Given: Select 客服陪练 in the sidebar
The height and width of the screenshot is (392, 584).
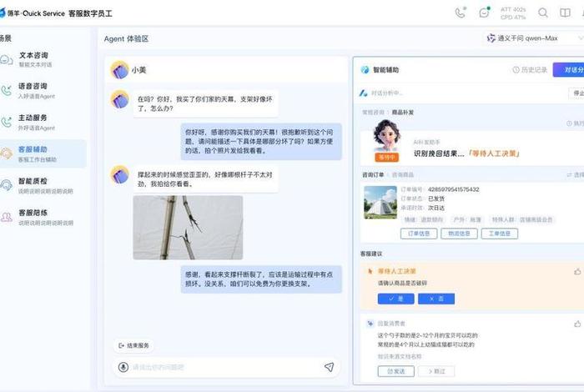Looking at the screenshot, I should click(x=43, y=217).
